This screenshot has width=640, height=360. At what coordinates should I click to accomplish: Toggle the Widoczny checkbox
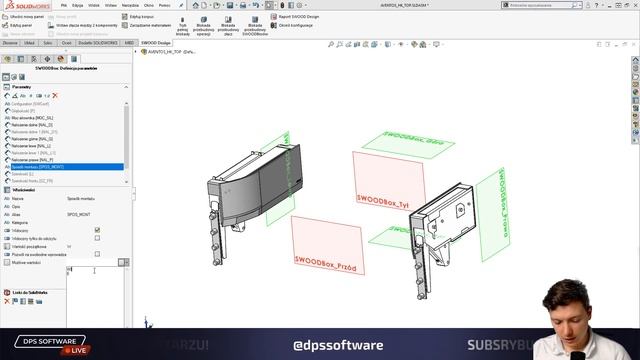(x=97, y=230)
